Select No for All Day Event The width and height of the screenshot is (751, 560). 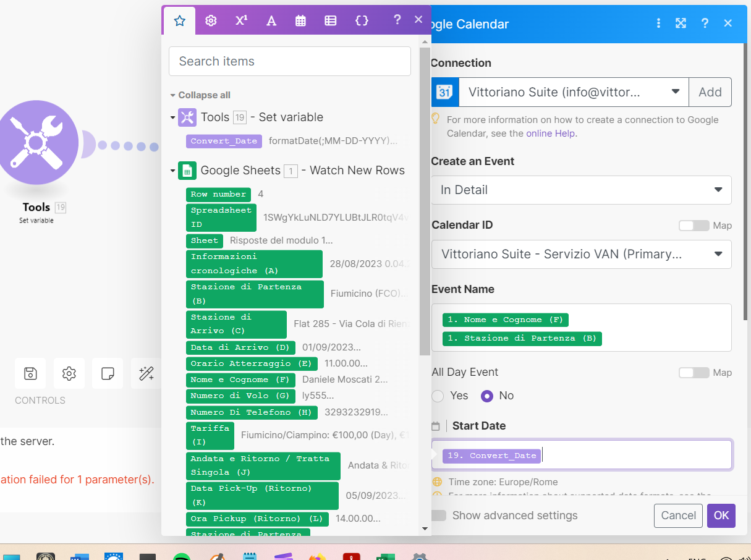point(487,396)
